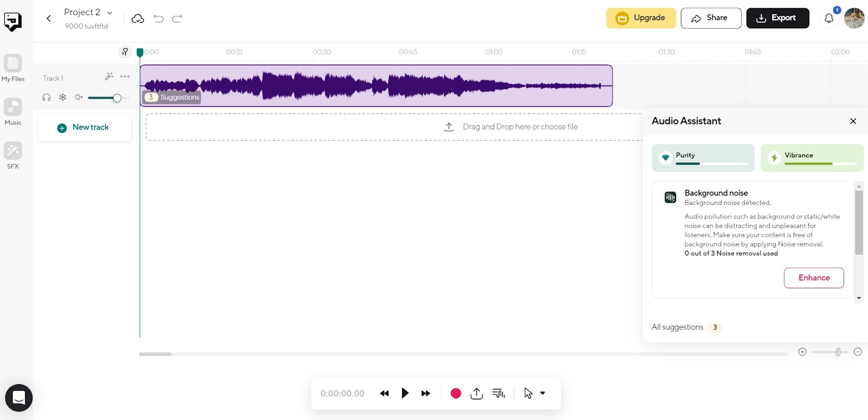The image size is (868, 420).
Task: Open the chat support widget
Action: (x=19, y=398)
